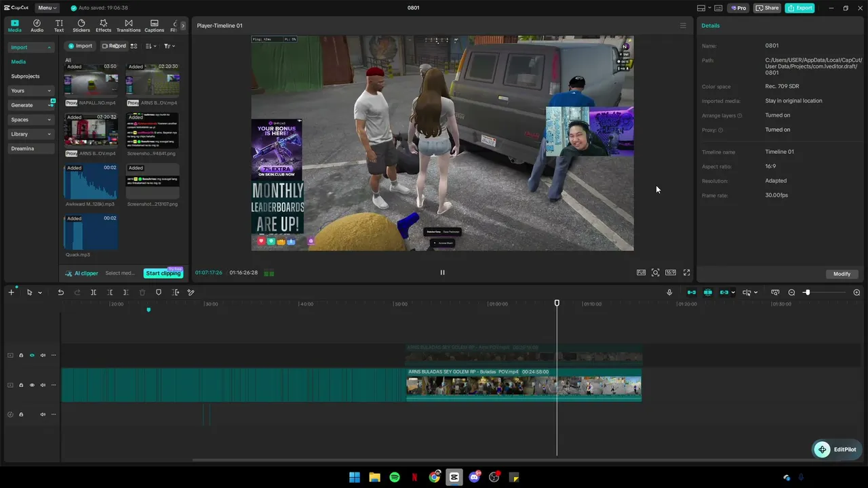The image size is (868, 488).
Task: Click the Pro upgrade button
Action: click(x=738, y=8)
